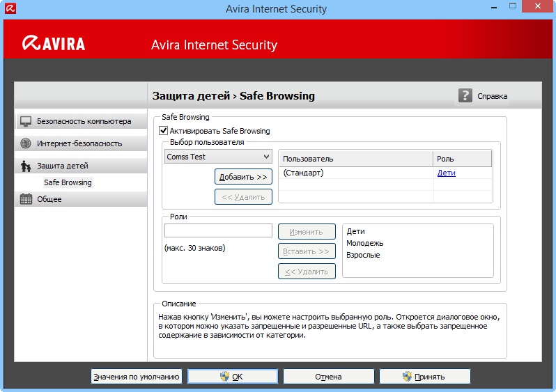
Task: Click the shield icon on the OK button
Action: [x=224, y=377]
